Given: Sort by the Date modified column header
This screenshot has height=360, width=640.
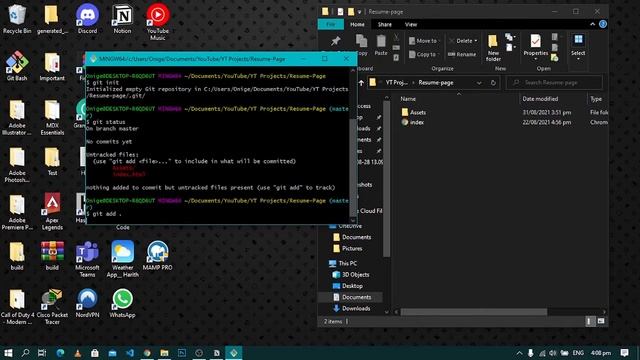Looking at the screenshot, I should pos(540,99).
